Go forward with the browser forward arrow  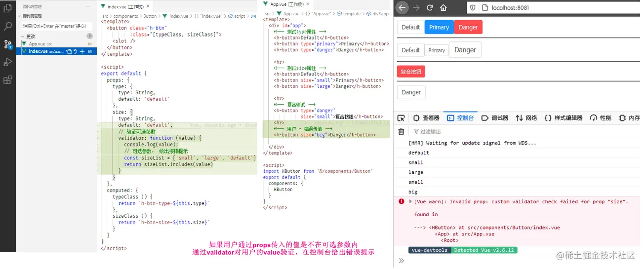coord(416,7)
